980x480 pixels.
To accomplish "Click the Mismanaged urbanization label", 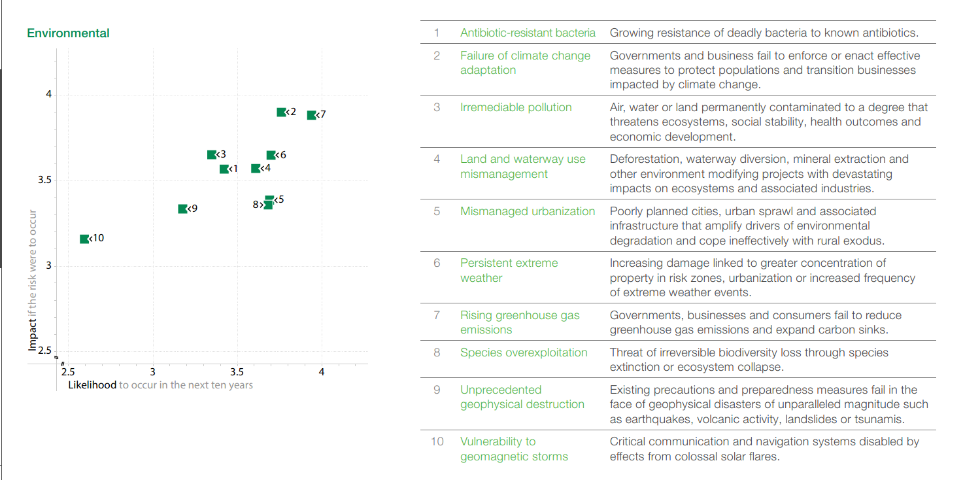I will point(528,211).
